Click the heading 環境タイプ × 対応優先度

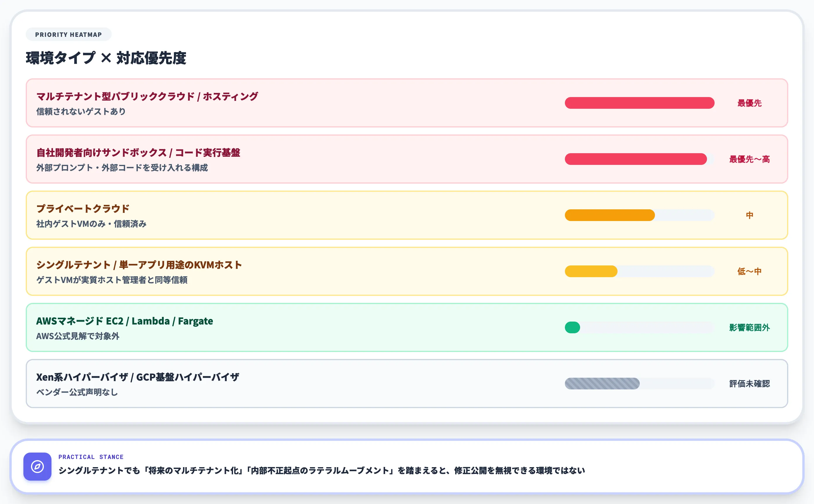click(x=106, y=58)
